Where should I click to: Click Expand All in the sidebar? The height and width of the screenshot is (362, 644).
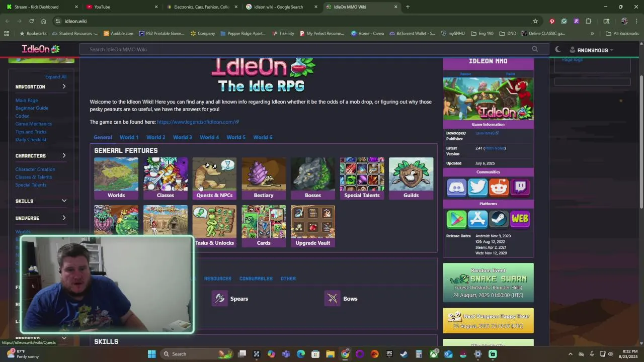(x=56, y=77)
